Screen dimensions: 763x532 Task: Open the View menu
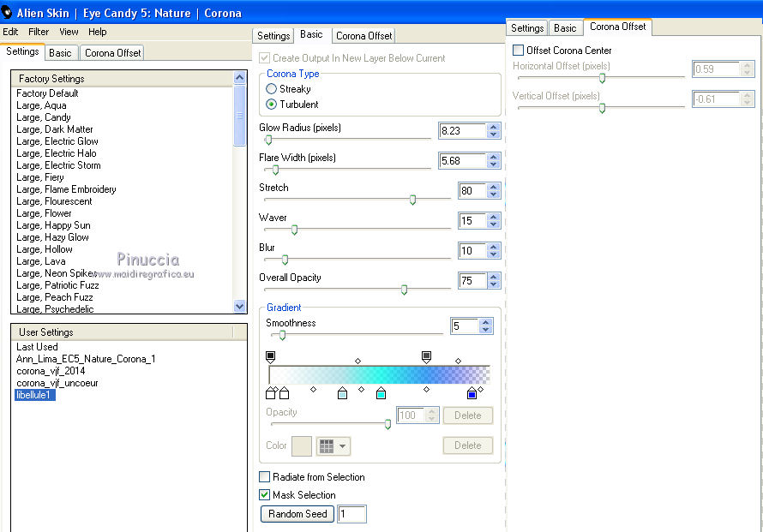(x=69, y=32)
